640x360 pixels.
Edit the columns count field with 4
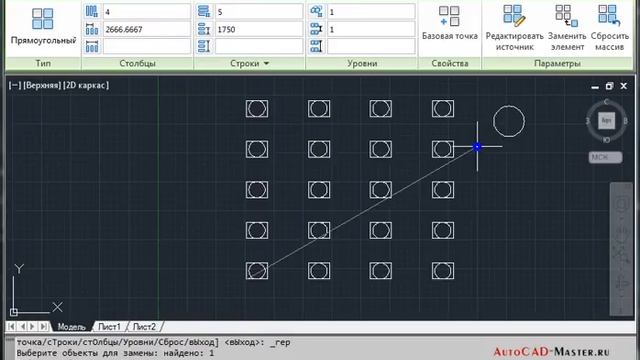coord(147,12)
